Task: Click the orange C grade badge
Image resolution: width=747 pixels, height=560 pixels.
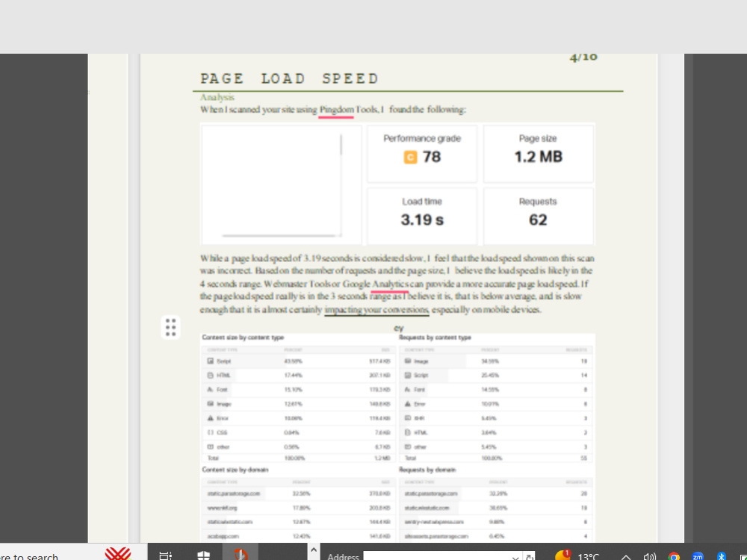Action: (410, 157)
